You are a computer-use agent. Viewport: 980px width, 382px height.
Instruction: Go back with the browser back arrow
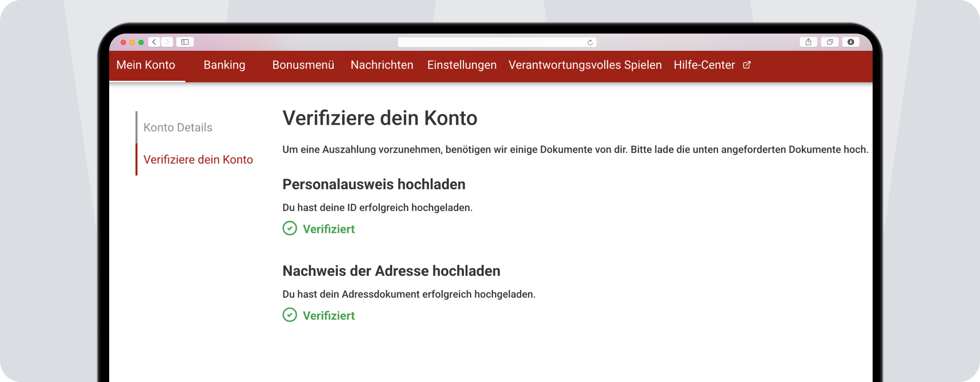154,42
